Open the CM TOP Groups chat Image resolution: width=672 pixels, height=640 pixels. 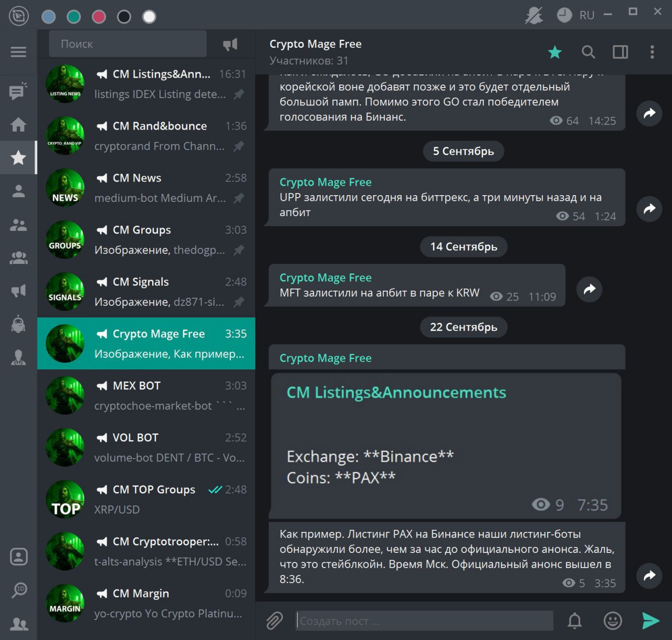146,499
